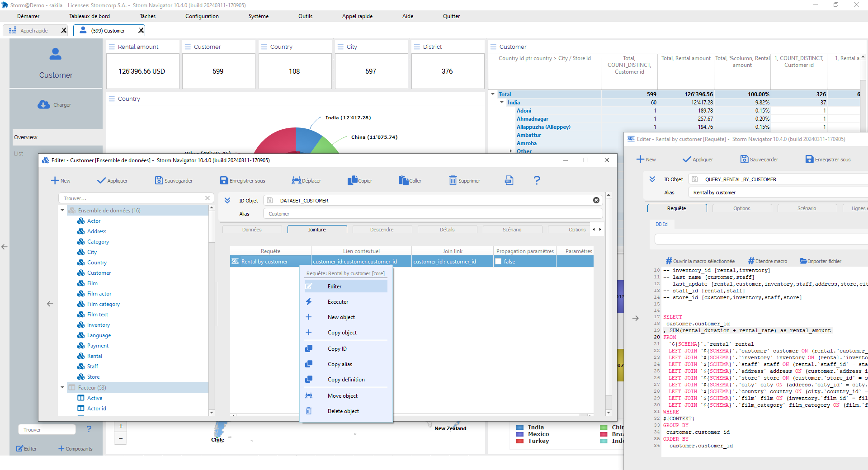Open the Film actor dataset

coord(99,294)
